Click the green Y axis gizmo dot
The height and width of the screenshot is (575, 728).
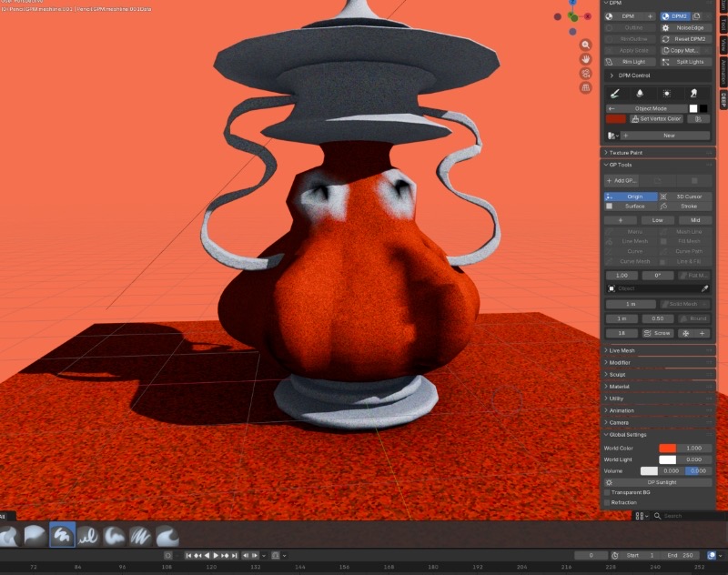pos(574,18)
